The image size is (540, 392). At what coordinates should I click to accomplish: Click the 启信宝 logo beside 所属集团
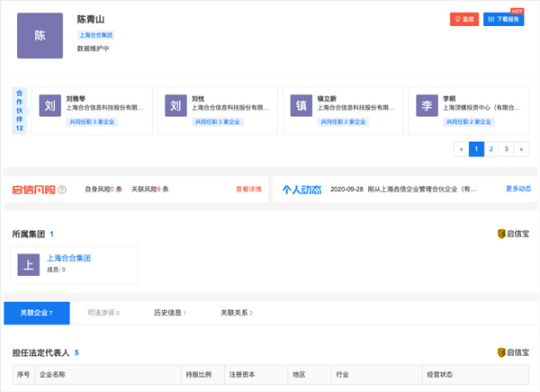(513, 234)
